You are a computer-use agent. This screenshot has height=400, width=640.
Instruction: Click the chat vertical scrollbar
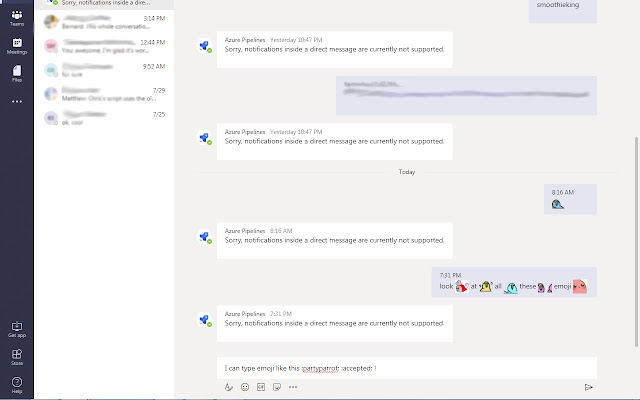[636, 242]
